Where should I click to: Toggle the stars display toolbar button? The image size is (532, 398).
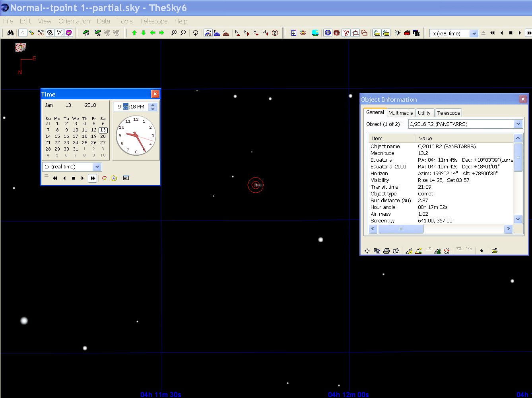coord(23,33)
